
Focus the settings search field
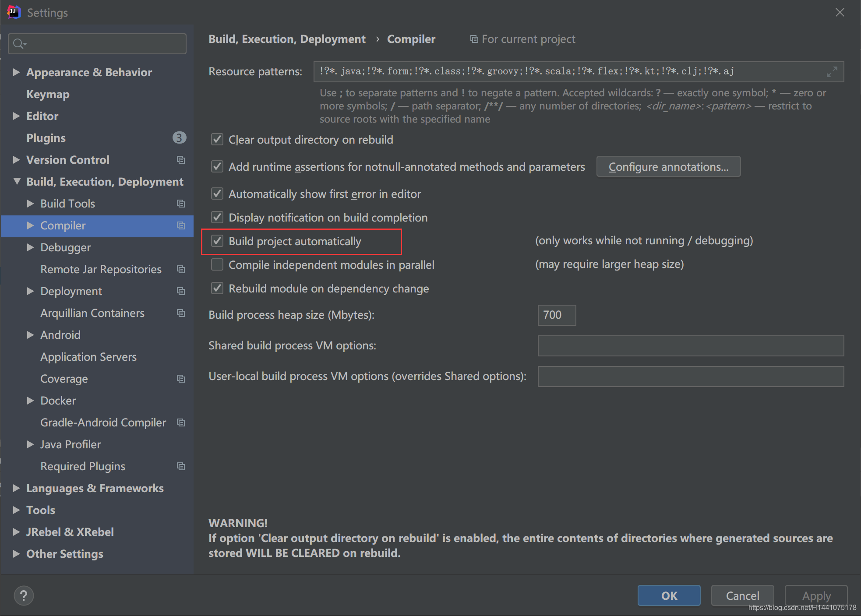point(97,44)
